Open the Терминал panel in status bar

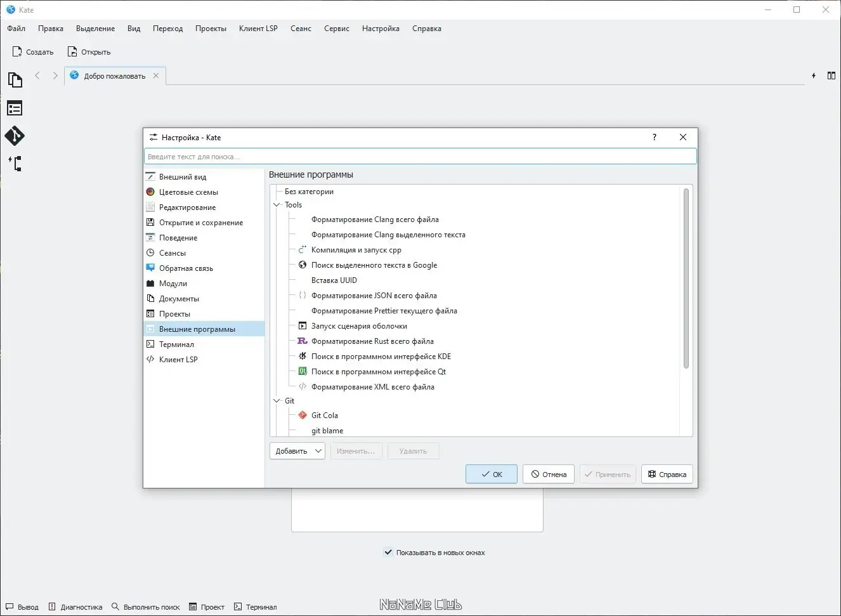[x=256, y=607]
